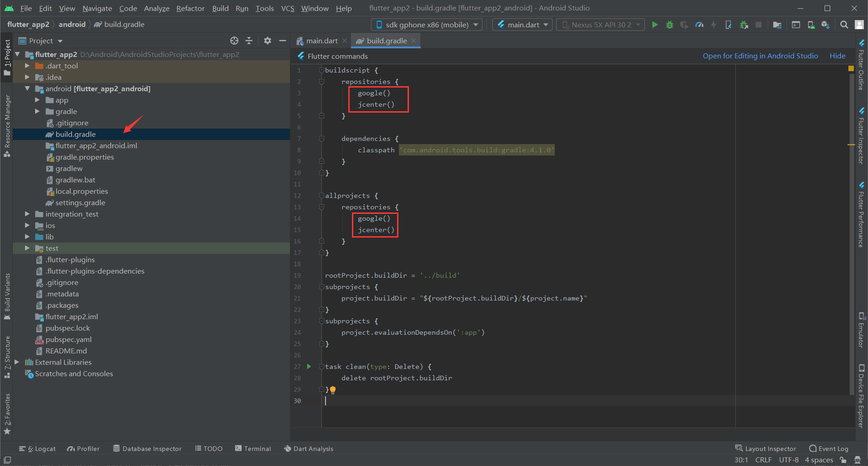Expand the app folder
Image resolution: width=868 pixels, height=466 pixels.
coord(37,100)
